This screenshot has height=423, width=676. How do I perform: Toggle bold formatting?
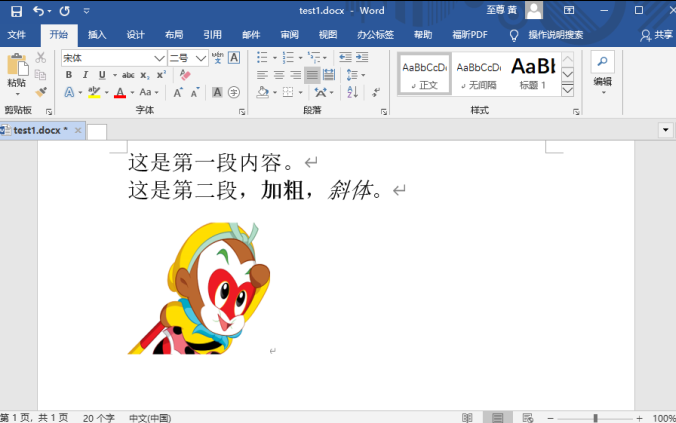click(x=69, y=75)
